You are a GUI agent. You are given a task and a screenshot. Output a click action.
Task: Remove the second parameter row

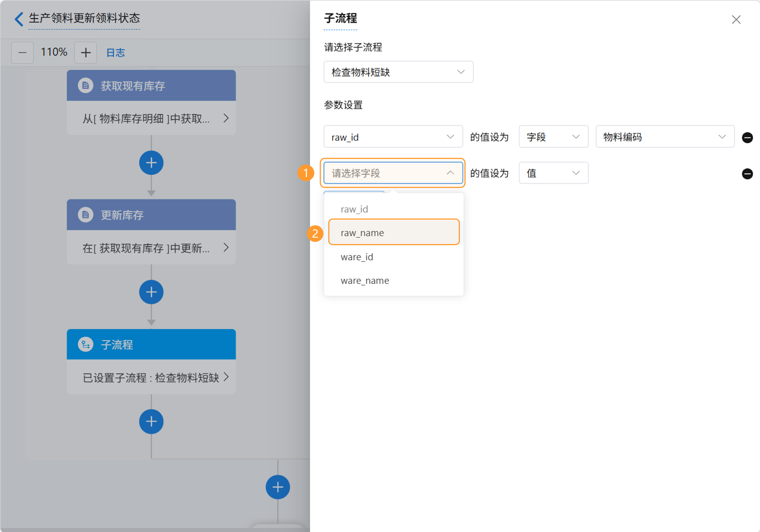747,174
